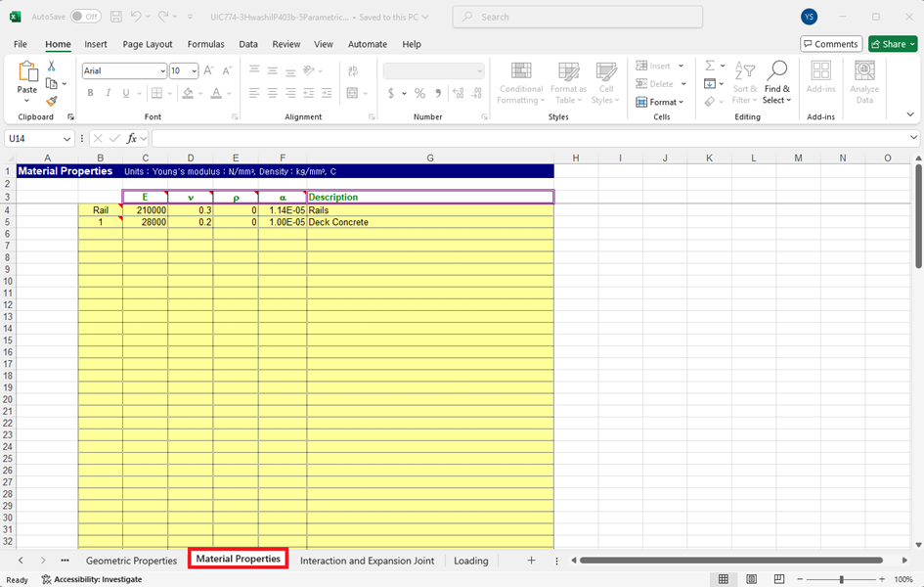
Task: Click the Italic formatting icon
Action: (x=109, y=93)
